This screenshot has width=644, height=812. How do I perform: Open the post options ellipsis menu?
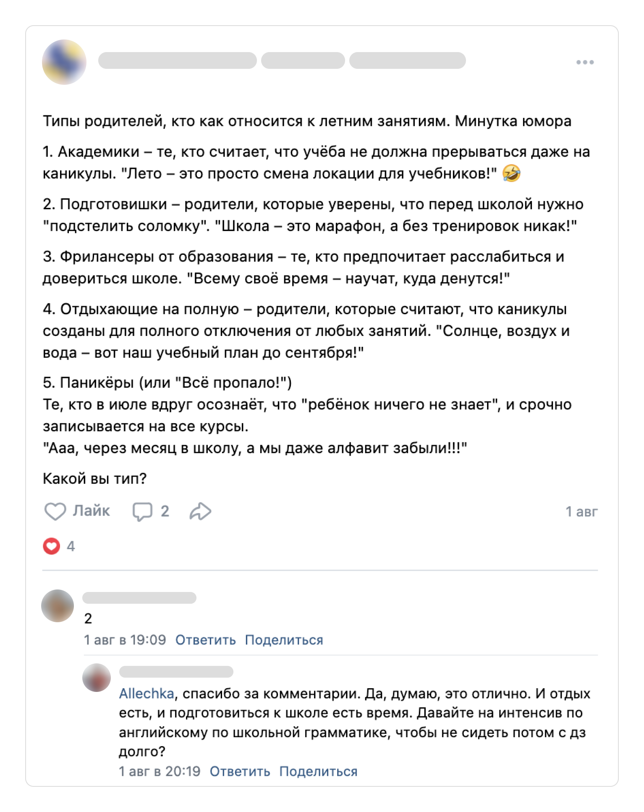(x=585, y=61)
